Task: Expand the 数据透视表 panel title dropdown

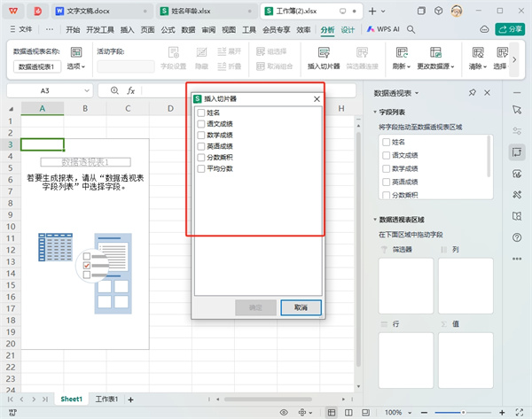Action: (417, 93)
